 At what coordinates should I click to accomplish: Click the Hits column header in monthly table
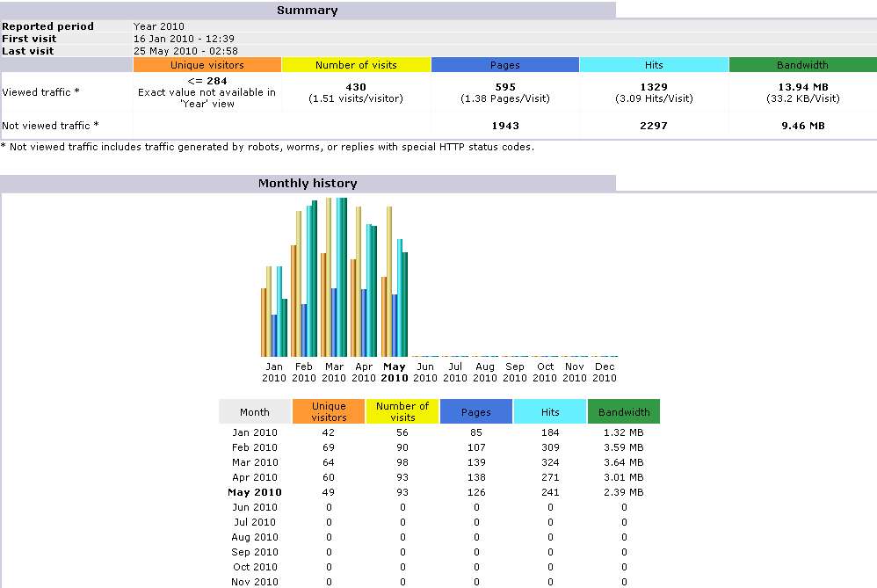(x=550, y=412)
